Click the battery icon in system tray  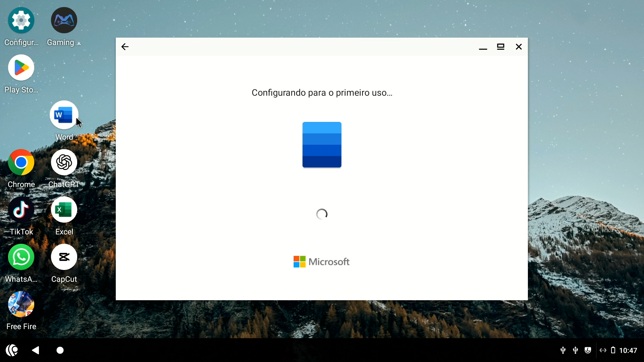613,350
